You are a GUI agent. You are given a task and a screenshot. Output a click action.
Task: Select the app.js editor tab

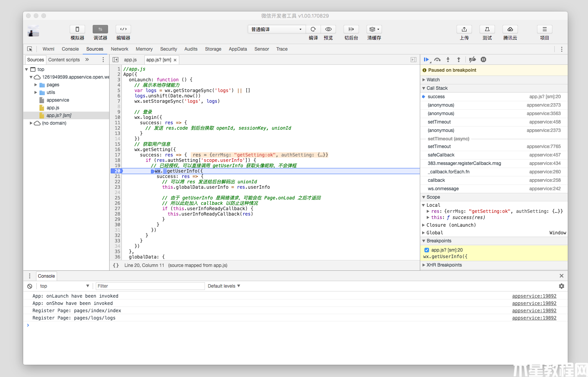130,60
